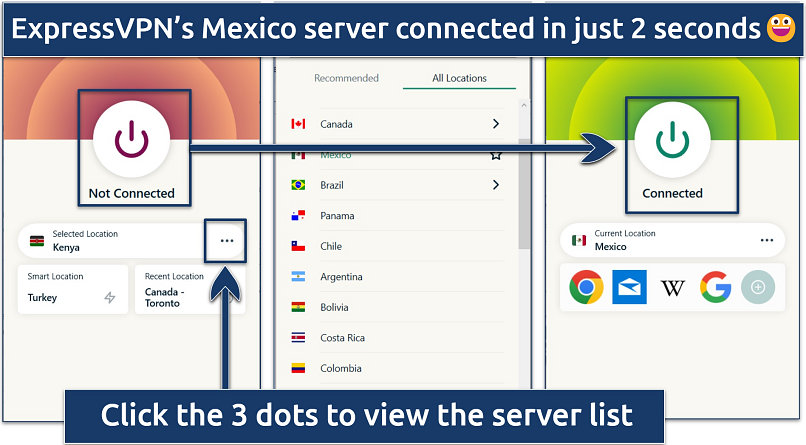Expand Canada server locations chevron
The height and width of the screenshot is (445, 806).
tap(496, 124)
